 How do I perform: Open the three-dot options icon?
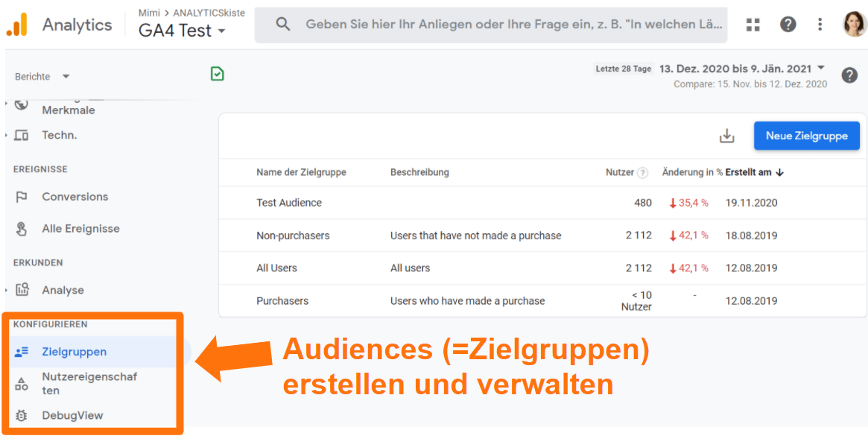820,24
